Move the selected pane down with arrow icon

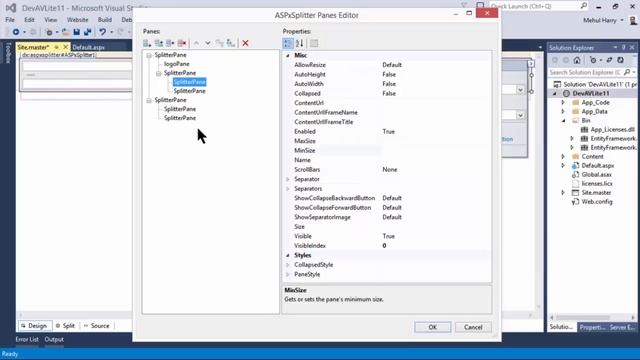208,43
